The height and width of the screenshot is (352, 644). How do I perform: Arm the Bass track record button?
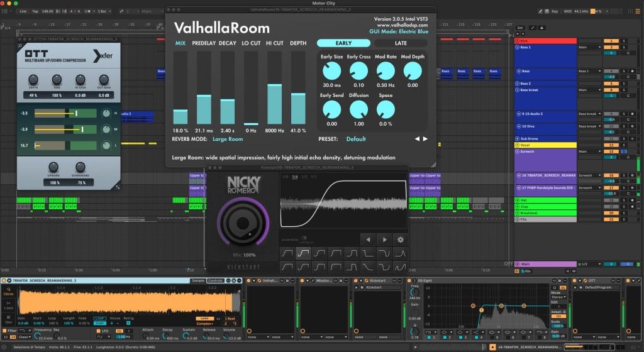(x=633, y=71)
